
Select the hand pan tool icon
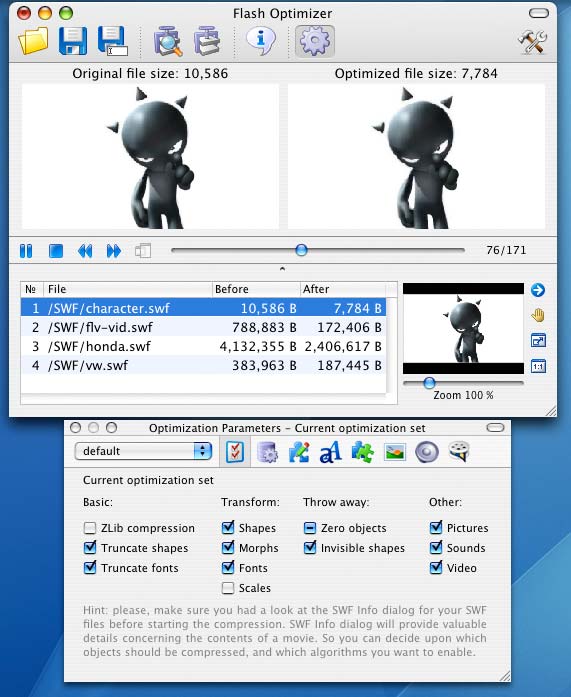[538, 316]
